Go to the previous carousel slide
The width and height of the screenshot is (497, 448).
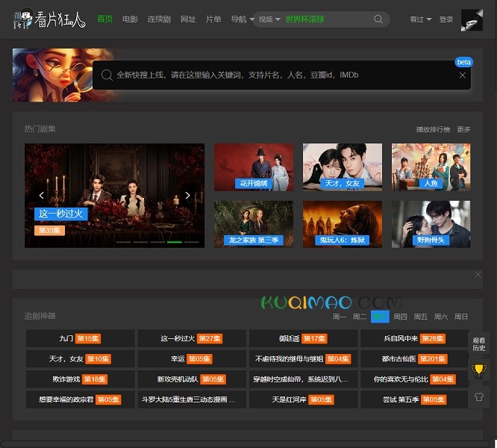click(x=41, y=196)
